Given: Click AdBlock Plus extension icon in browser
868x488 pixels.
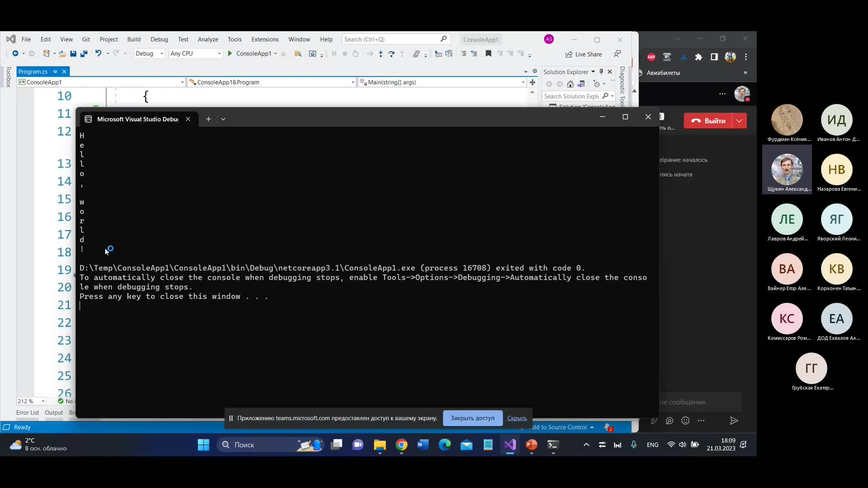Looking at the screenshot, I should point(651,57).
